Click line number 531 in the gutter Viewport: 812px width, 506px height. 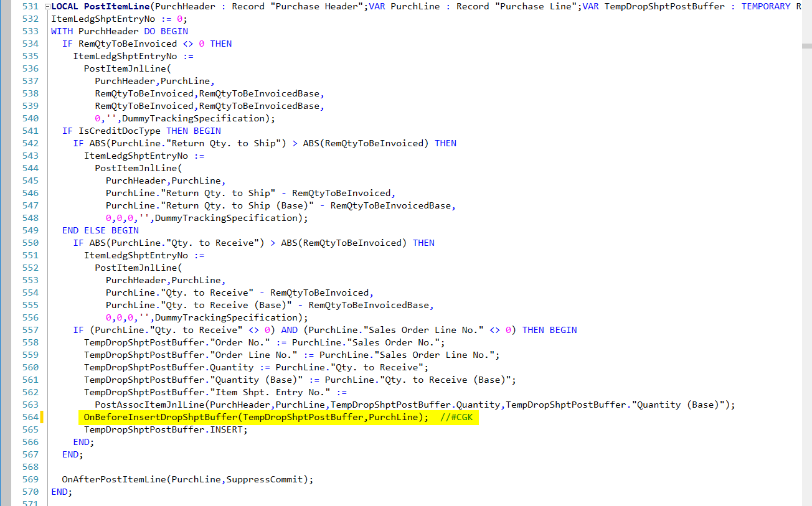point(29,6)
